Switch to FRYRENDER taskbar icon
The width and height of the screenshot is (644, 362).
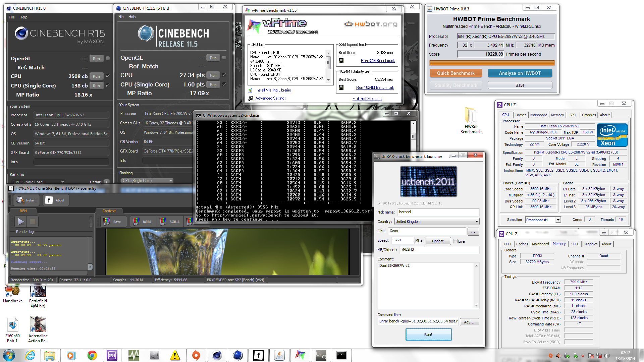[258, 355]
